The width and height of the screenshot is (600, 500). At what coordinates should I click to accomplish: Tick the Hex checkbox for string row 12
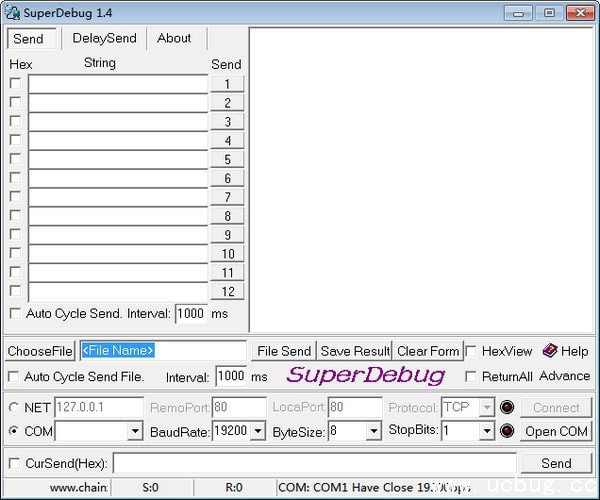pyautogui.click(x=15, y=291)
